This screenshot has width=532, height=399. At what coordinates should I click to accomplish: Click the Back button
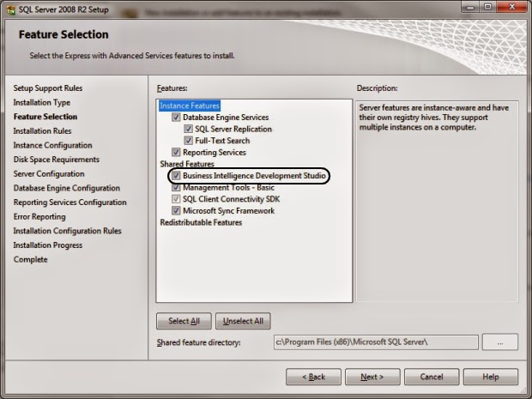(313, 377)
